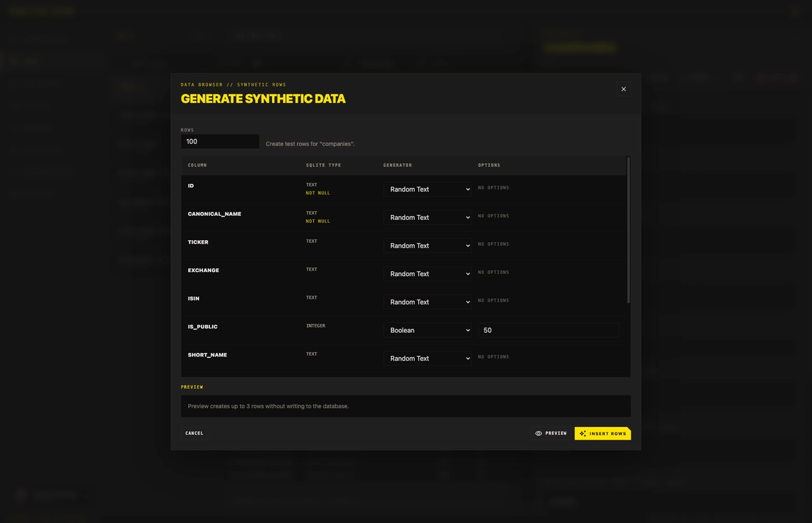Click the Generate Synthetic Data heading
812x523 pixels.
coord(263,99)
